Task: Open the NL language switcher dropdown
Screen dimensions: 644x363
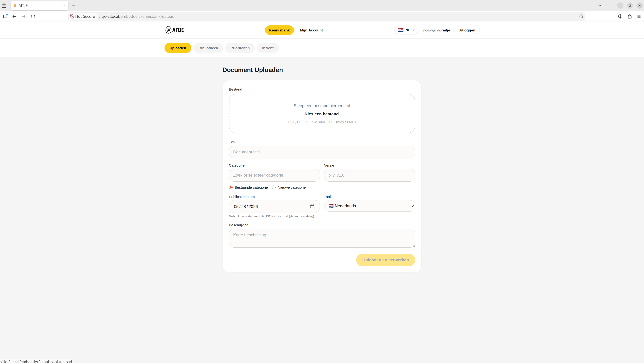Action: [x=406, y=30]
